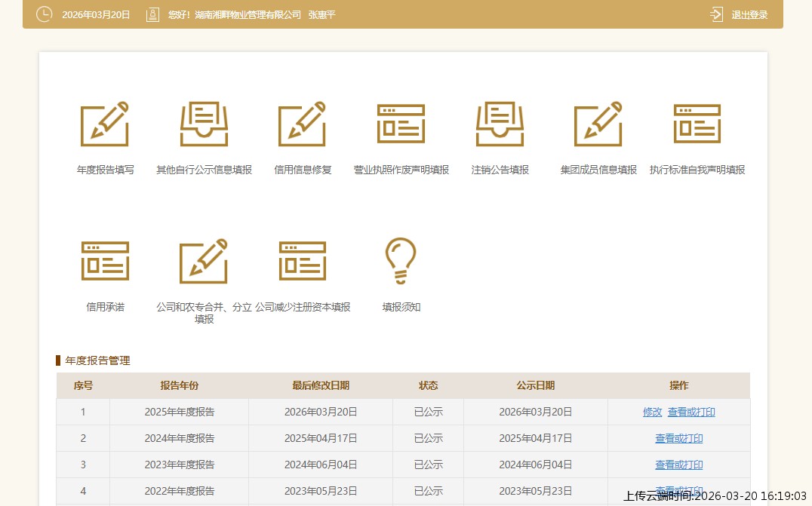Click the 报告年份 column header

[179, 385]
